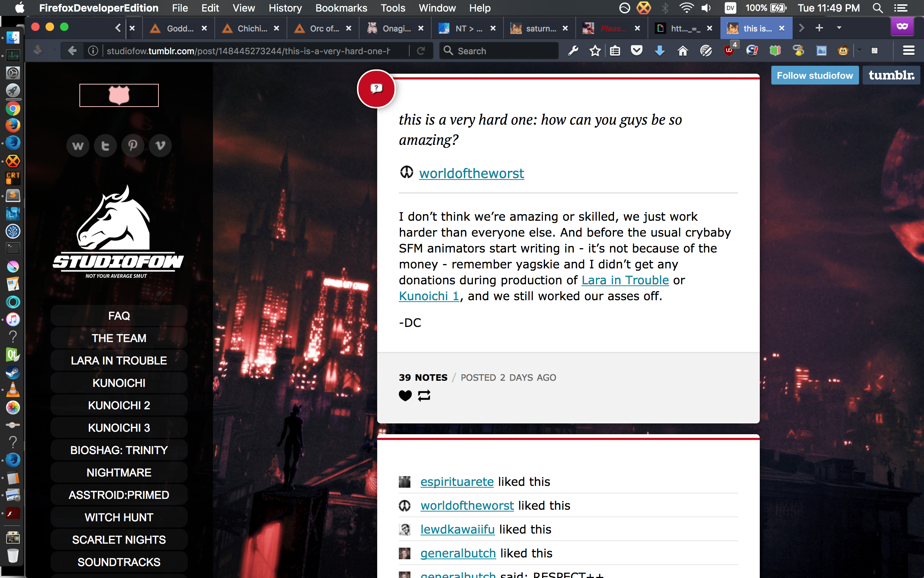
Task: Click the Wordpress social icon in sidebar
Action: 78,146
